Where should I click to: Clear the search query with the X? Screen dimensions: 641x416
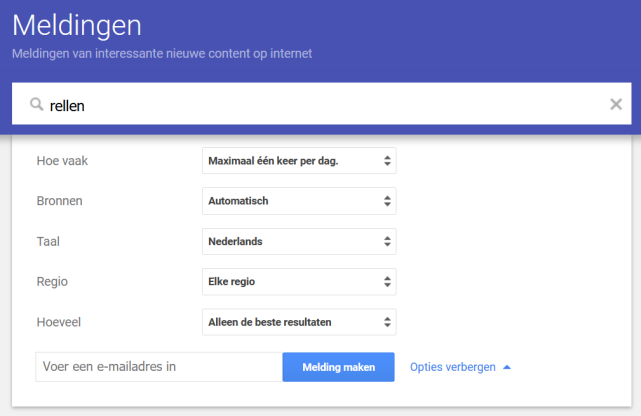[x=616, y=104]
